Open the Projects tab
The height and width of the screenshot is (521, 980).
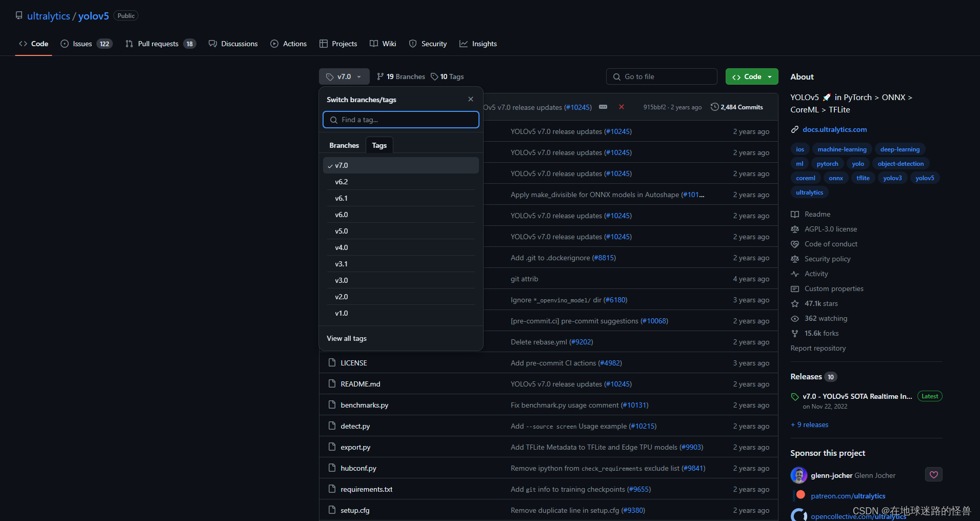[x=338, y=44]
